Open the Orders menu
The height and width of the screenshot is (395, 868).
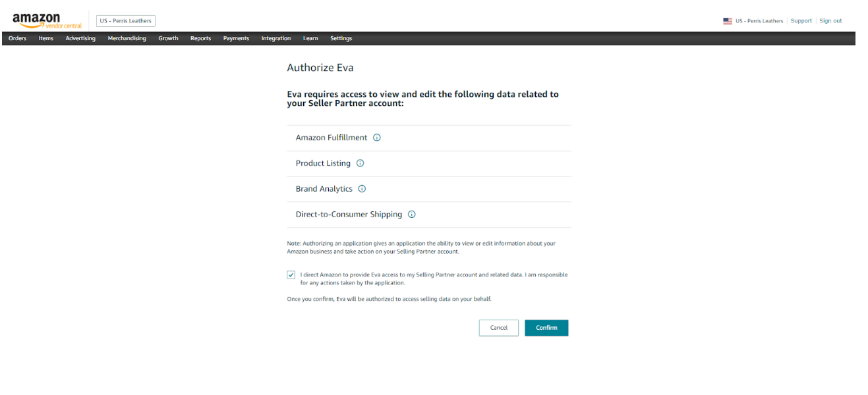coord(17,38)
